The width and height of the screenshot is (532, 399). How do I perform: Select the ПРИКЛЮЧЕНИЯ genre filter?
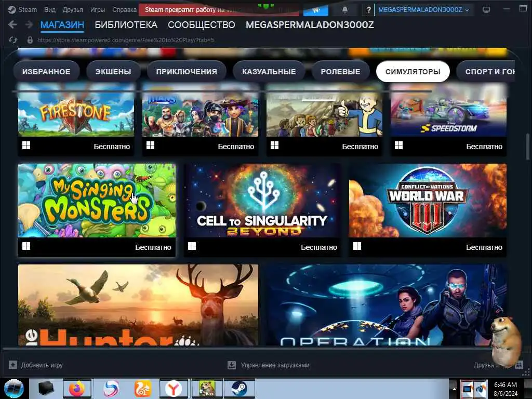tap(187, 72)
